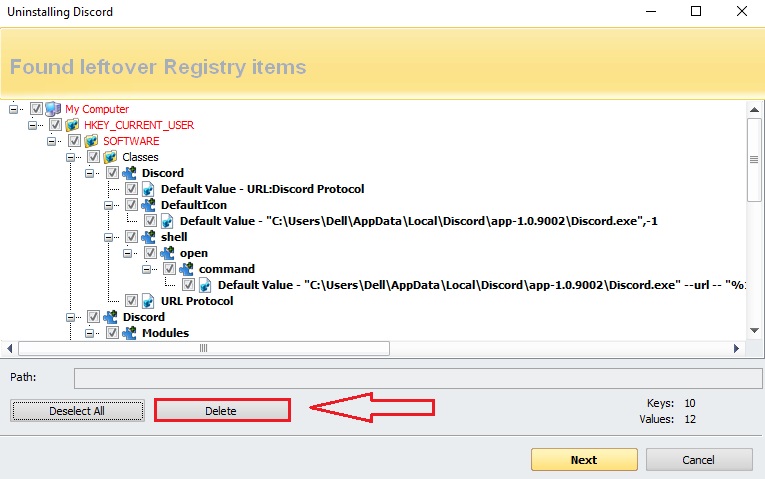Image resolution: width=765 pixels, height=479 pixels.
Task: Collapse the command node
Action: coord(146,269)
